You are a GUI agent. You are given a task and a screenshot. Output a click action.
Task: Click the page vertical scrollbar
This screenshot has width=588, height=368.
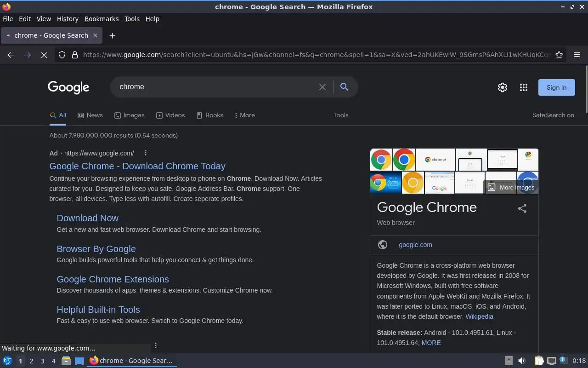point(586,88)
